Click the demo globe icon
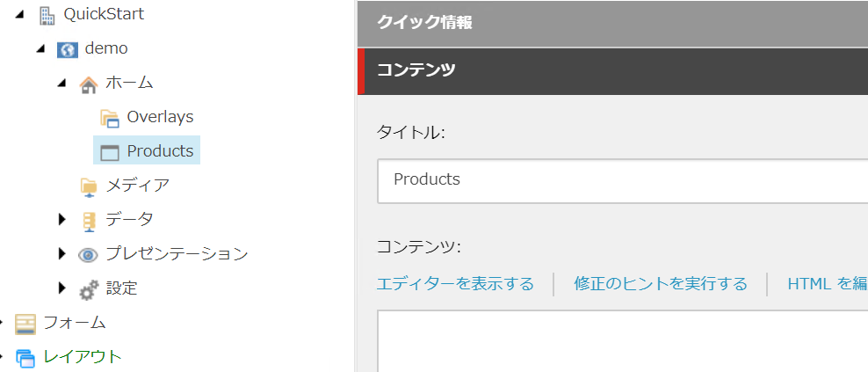This screenshot has height=372, width=868. [68, 50]
